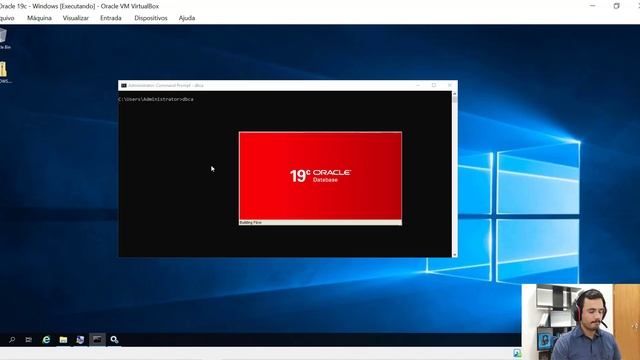Open Task View from the taskbar
The height and width of the screenshot is (360, 640).
[29, 340]
